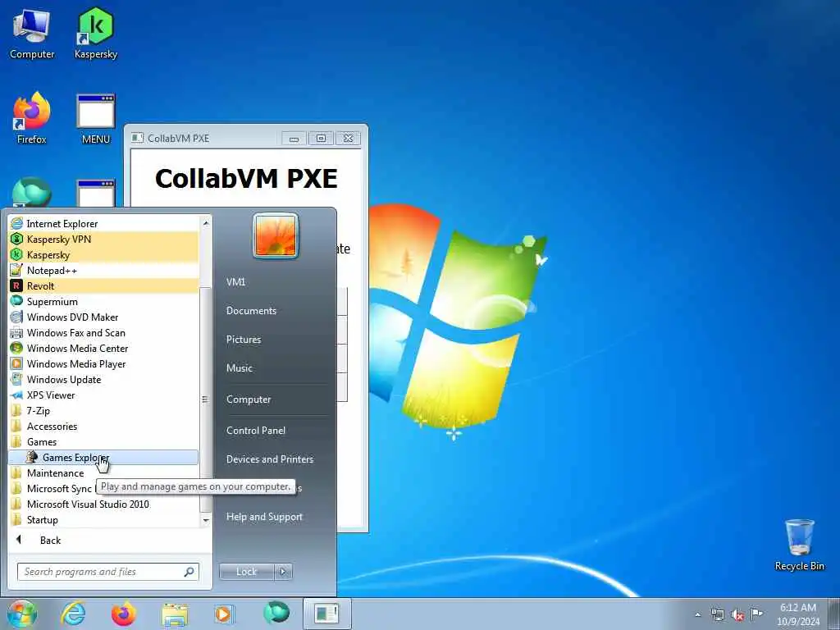840x630 pixels.
Task: Open Games Explorer
Action: point(103,457)
